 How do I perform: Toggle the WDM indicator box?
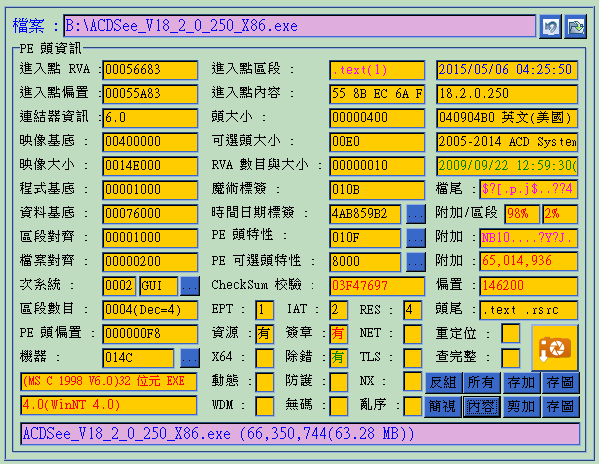(264, 406)
